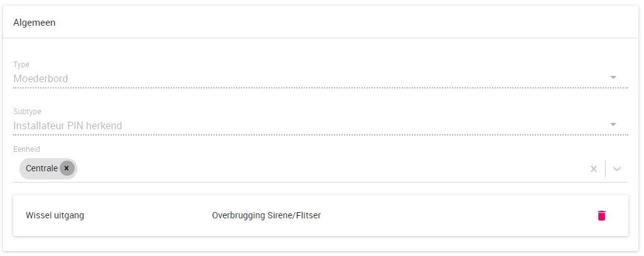Open the Subtype dropdown arrow
The height and width of the screenshot is (256, 644).
coord(613,125)
